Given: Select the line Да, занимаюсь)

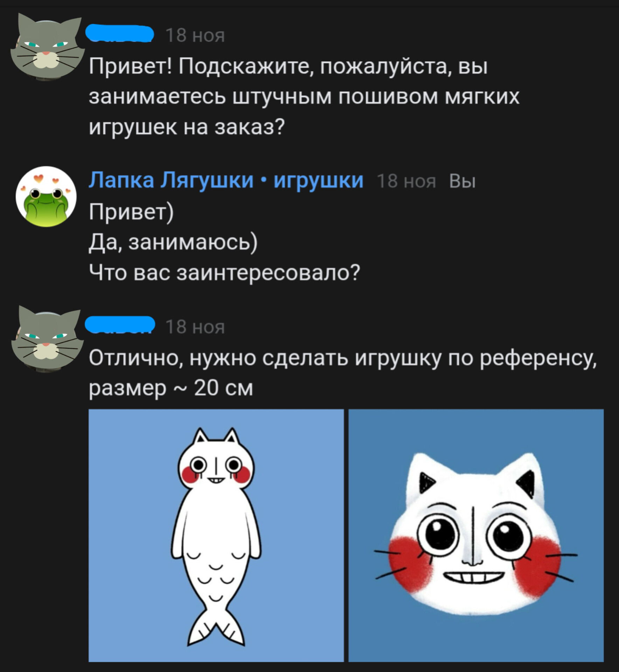Looking at the screenshot, I should pyautogui.click(x=173, y=242).
